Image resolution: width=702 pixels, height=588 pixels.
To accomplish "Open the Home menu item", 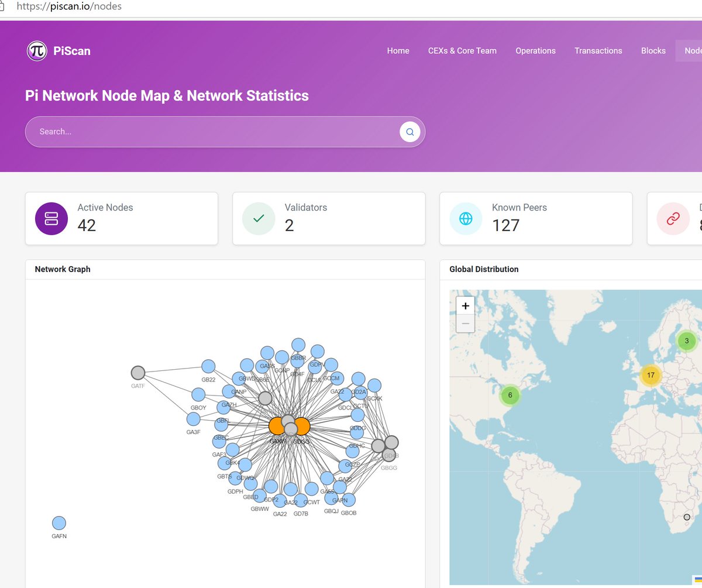I will pyautogui.click(x=398, y=51).
